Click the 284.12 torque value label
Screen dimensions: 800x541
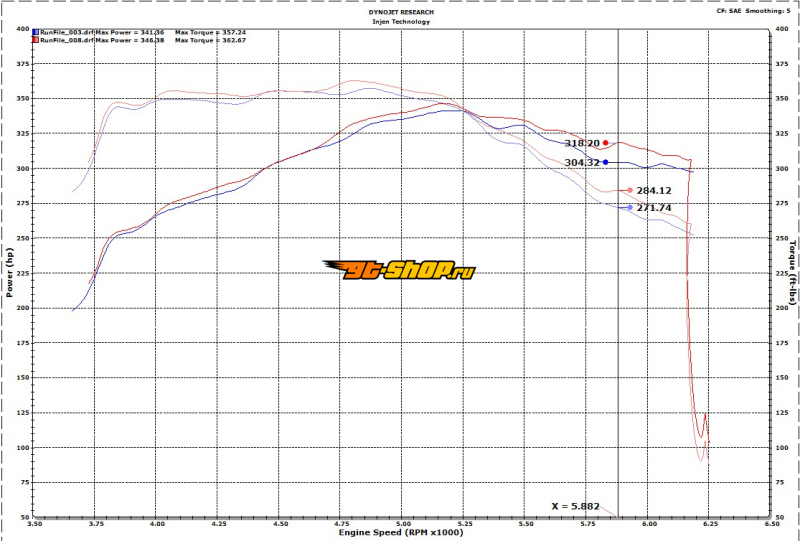pyautogui.click(x=654, y=190)
